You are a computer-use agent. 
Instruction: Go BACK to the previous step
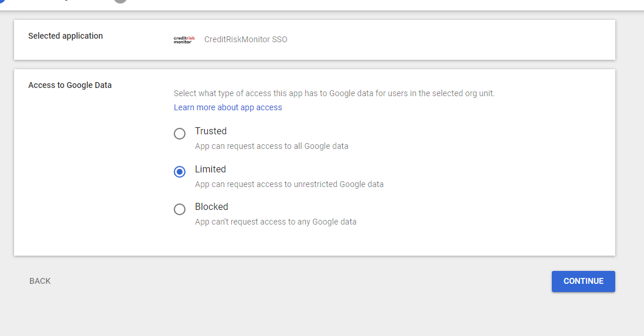[40, 281]
